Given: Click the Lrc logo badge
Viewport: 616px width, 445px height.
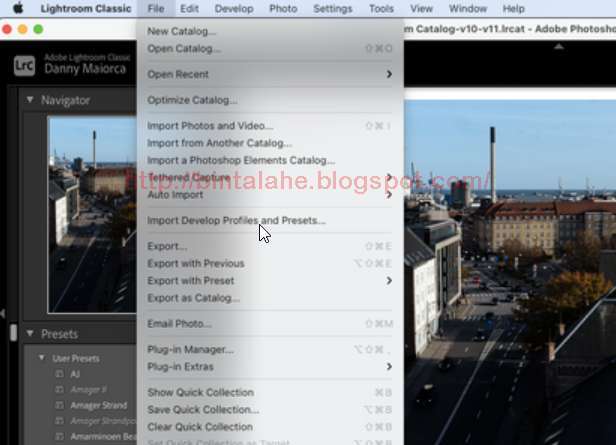Looking at the screenshot, I should pos(24,65).
